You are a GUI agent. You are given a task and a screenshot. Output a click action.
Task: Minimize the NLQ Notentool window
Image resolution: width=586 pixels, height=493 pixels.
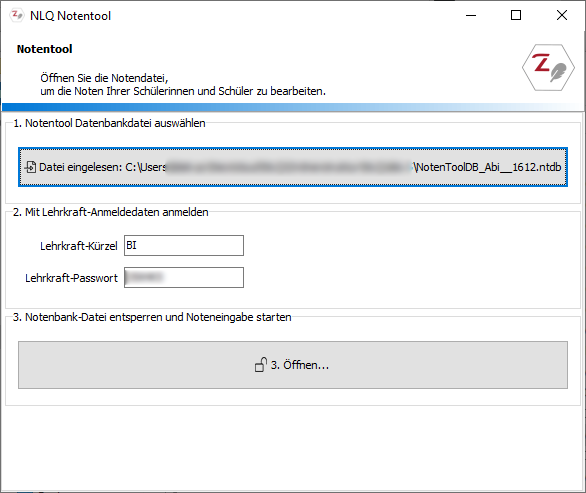pos(471,15)
